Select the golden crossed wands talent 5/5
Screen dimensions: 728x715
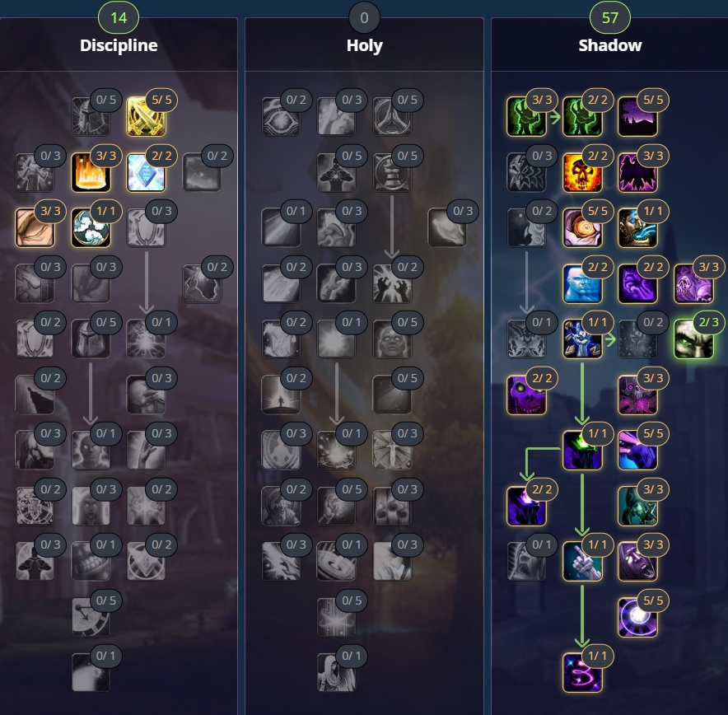(146, 116)
